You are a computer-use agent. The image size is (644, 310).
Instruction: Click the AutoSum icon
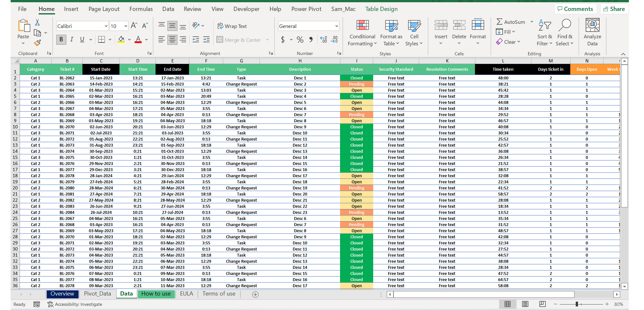(x=499, y=22)
